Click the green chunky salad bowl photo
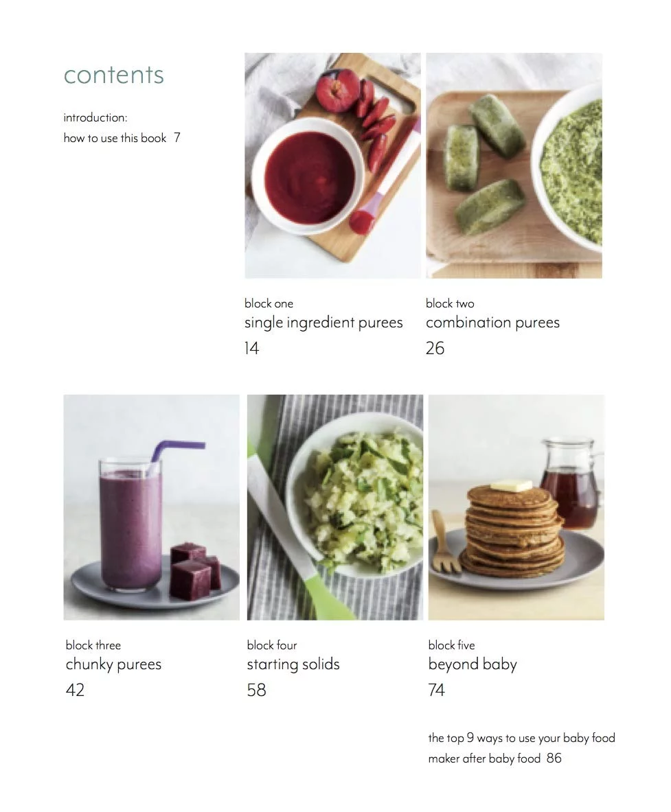Viewport: 671px width, 812px height. 335,507
